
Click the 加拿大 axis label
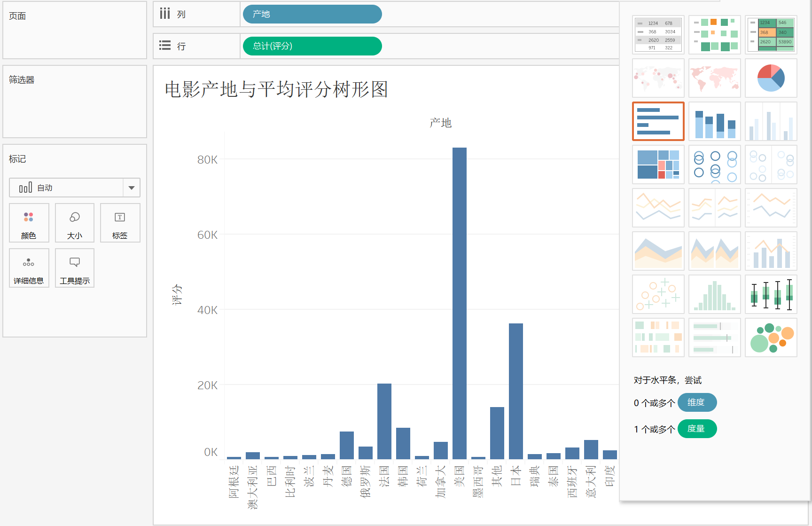click(x=441, y=481)
